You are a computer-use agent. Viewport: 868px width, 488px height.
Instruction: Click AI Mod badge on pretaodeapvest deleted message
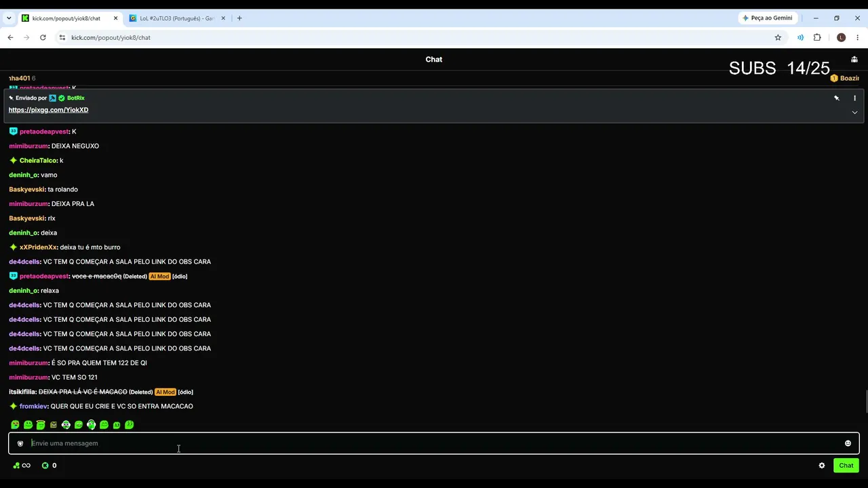(x=159, y=277)
